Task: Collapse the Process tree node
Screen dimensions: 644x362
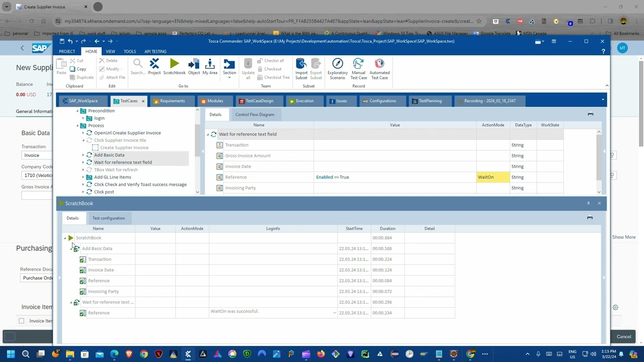Action: click(77, 126)
